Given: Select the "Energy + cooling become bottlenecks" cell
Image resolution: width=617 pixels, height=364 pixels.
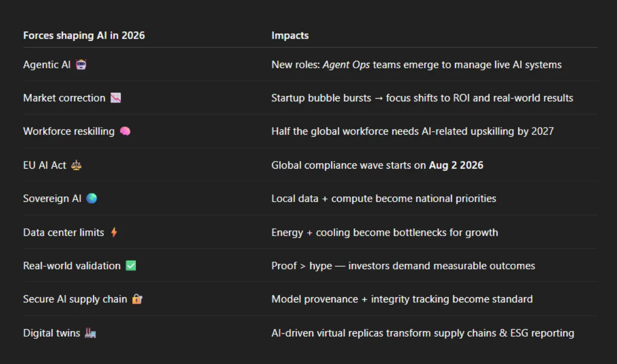Looking at the screenshot, I should 385,232.
